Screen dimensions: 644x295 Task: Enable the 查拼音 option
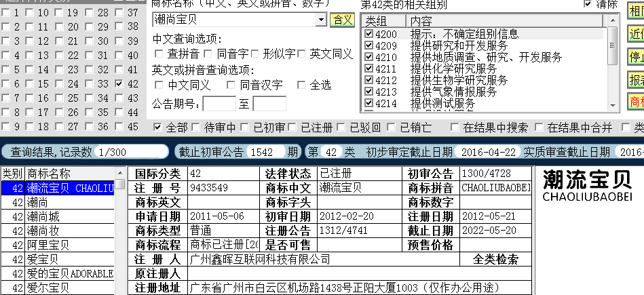pyautogui.click(x=159, y=54)
